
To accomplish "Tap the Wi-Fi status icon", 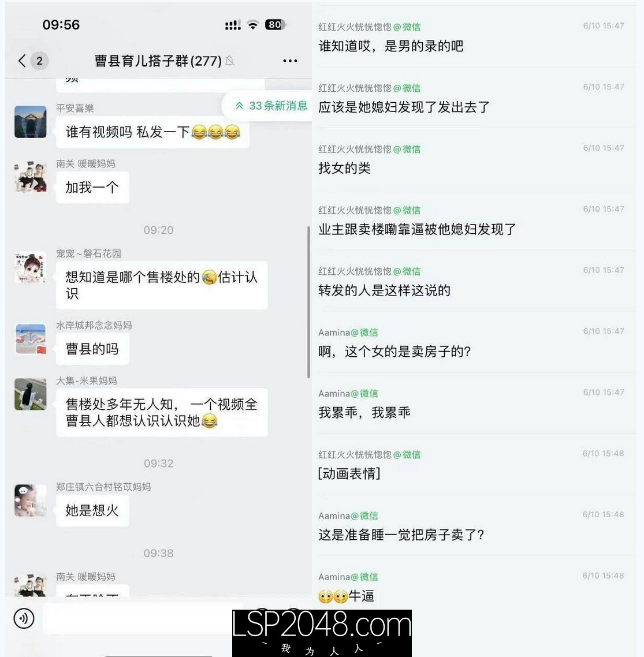I will coord(253,24).
